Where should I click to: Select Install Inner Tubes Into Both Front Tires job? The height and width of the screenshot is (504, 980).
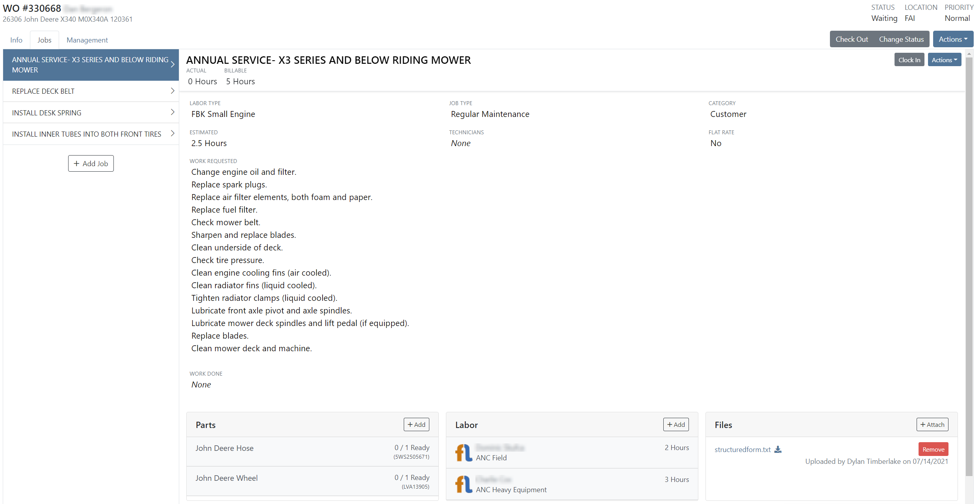click(91, 134)
